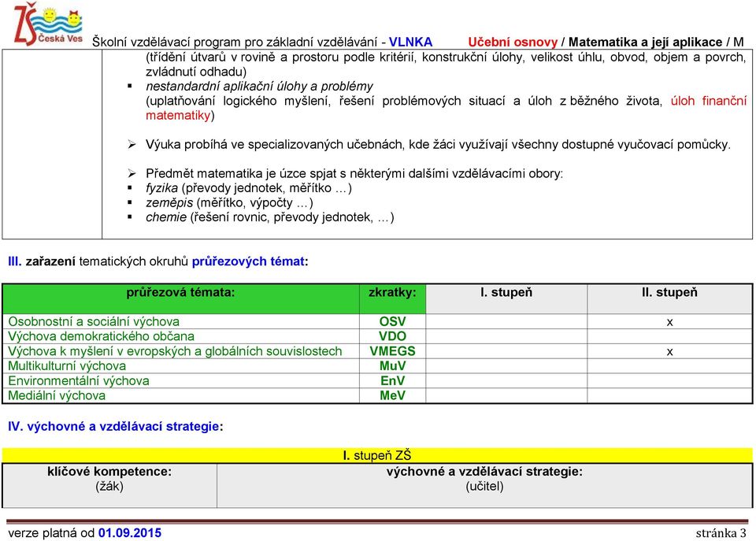
Task: Click the '(žák)' label
Action: click(x=109, y=486)
